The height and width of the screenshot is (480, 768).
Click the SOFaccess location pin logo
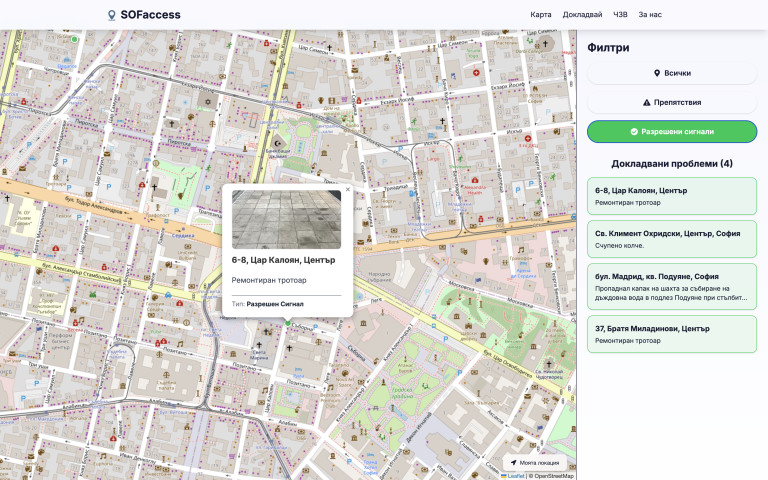click(x=112, y=15)
